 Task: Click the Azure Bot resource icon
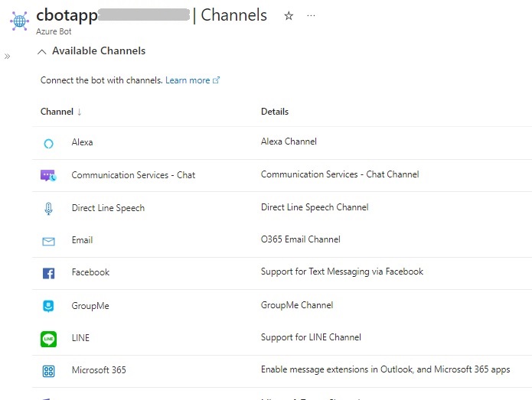click(19, 21)
